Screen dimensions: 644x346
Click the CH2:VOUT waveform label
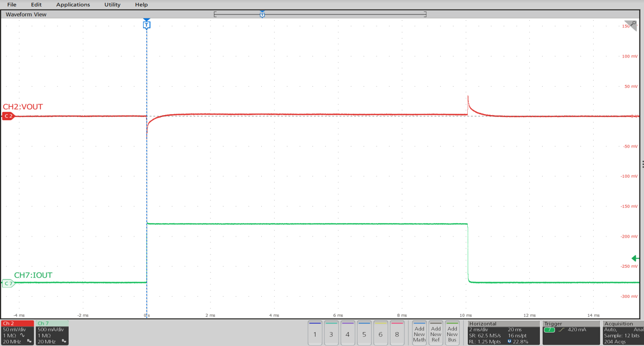22,107
